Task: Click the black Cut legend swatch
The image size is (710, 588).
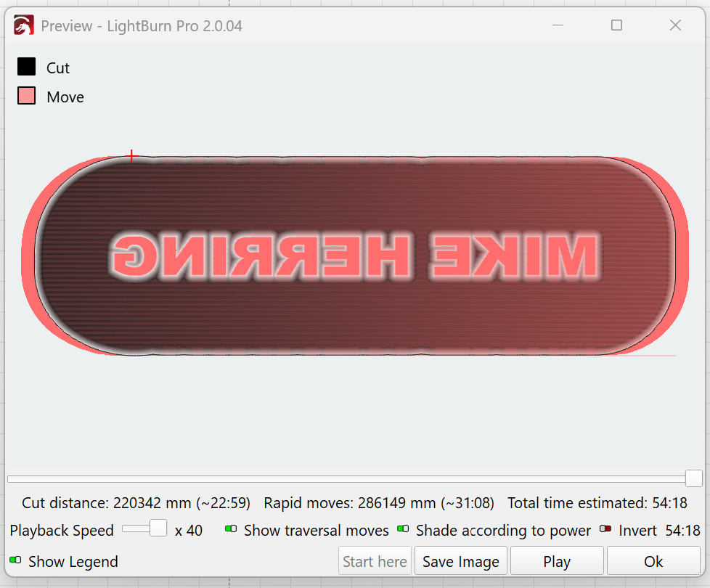Action: point(26,67)
